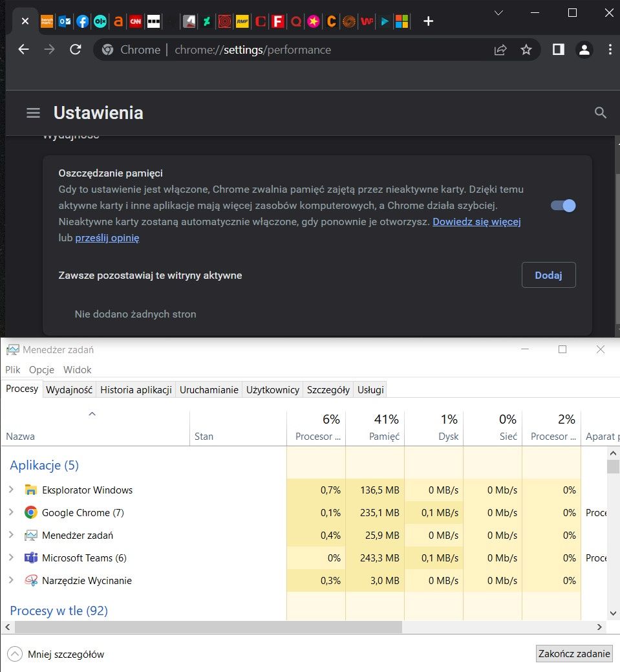The image size is (620, 672).
Task: Open the Chrome profile menu
Action: point(584,50)
